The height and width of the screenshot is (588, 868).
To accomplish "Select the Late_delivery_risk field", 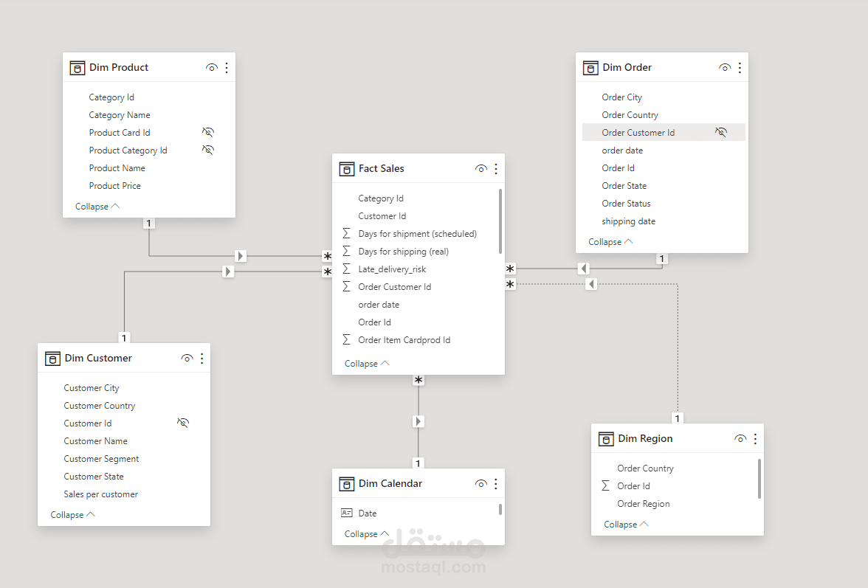I will 392,269.
